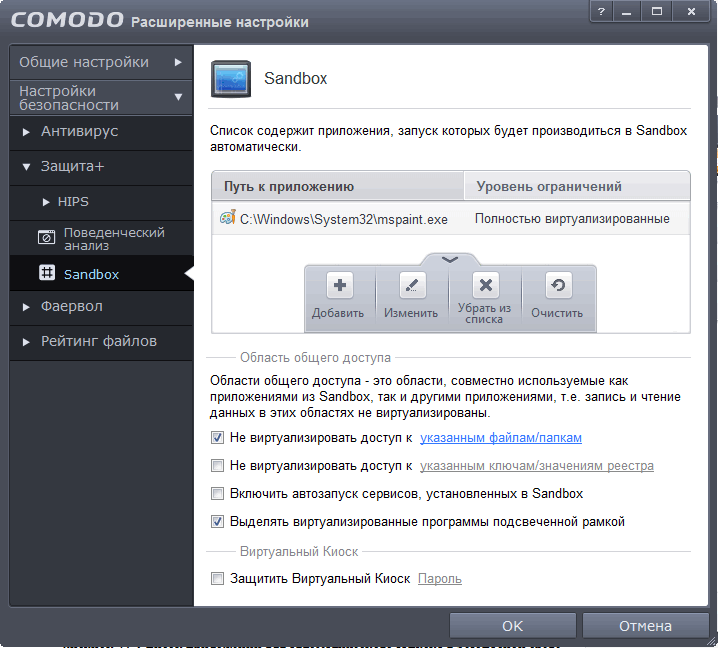Select Защита+ label in the sidebar

(72, 166)
